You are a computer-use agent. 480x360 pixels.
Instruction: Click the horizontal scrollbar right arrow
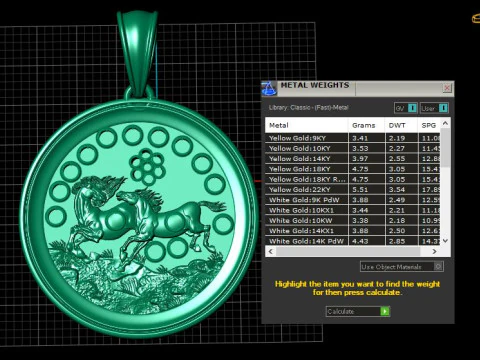[x=434, y=251]
